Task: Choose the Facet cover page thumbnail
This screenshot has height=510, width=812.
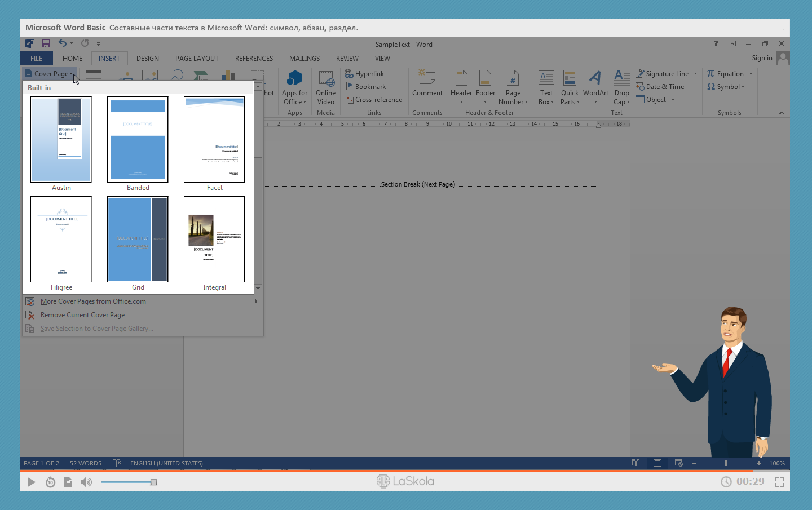Action: pyautogui.click(x=214, y=140)
